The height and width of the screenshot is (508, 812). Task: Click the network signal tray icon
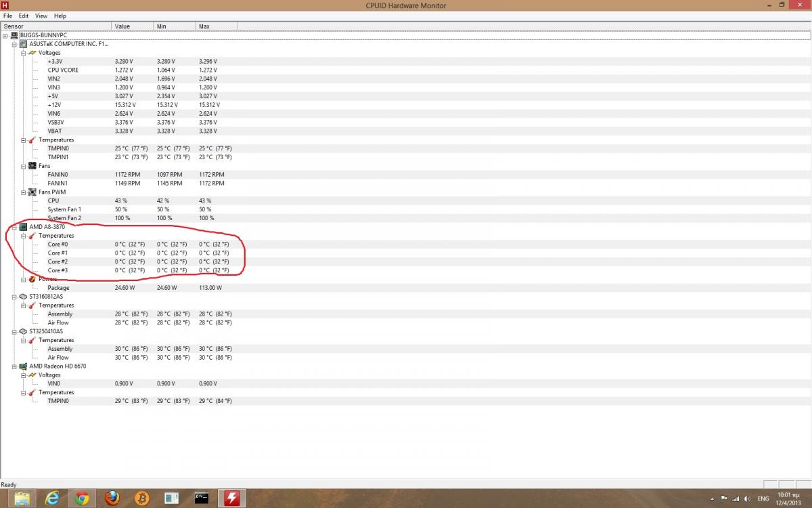tap(736, 499)
